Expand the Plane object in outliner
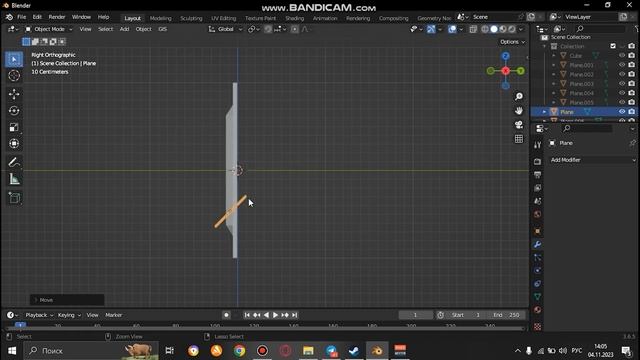 [x=544, y=112]
